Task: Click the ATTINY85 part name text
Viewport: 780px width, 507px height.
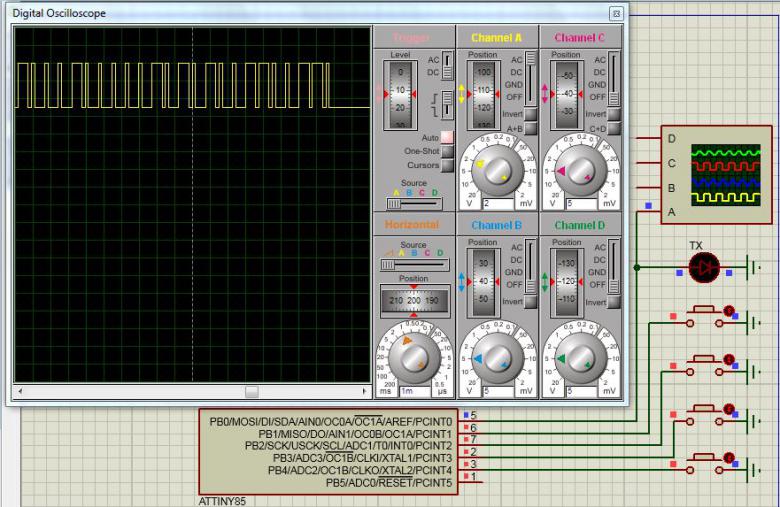Action: click(x=222, y=501)
